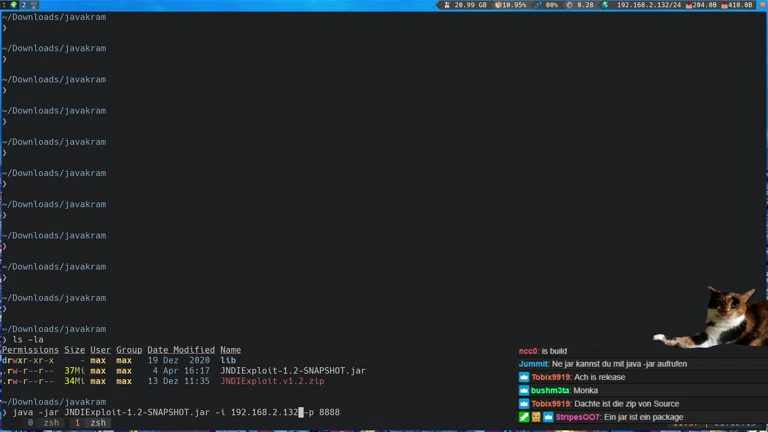Click the network globe icon beside the IP address
The width and height of the screenshot is (768, 432).
point(605,5)
